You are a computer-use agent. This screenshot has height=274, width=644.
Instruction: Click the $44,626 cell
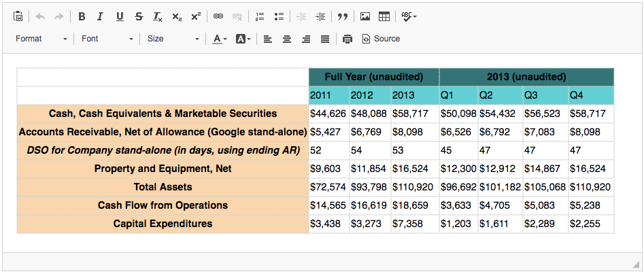pos(329,114)
